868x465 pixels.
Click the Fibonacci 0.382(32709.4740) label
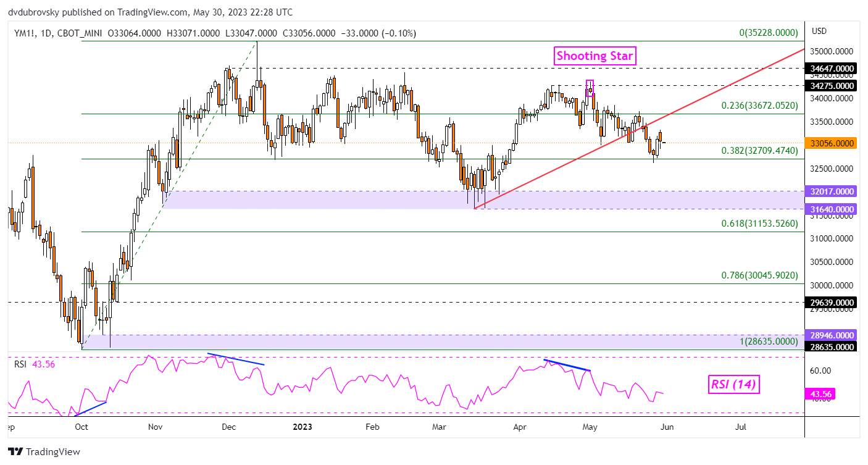click(760, 150)
